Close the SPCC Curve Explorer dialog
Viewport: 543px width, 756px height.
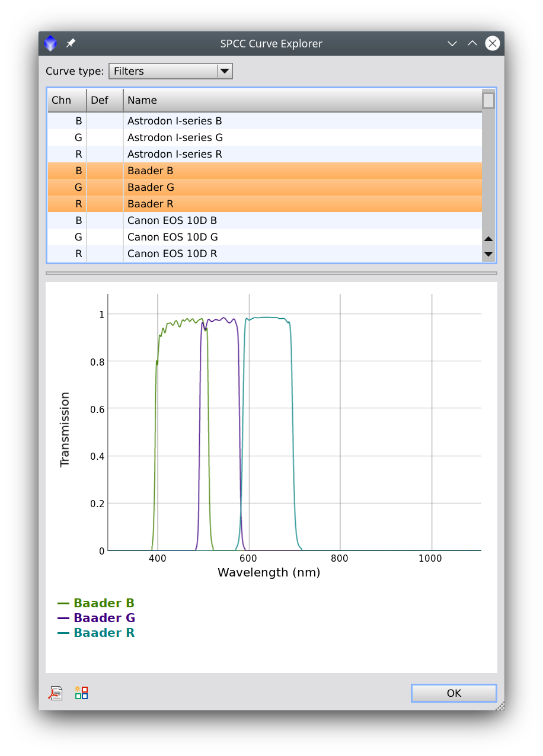[492, 43]
